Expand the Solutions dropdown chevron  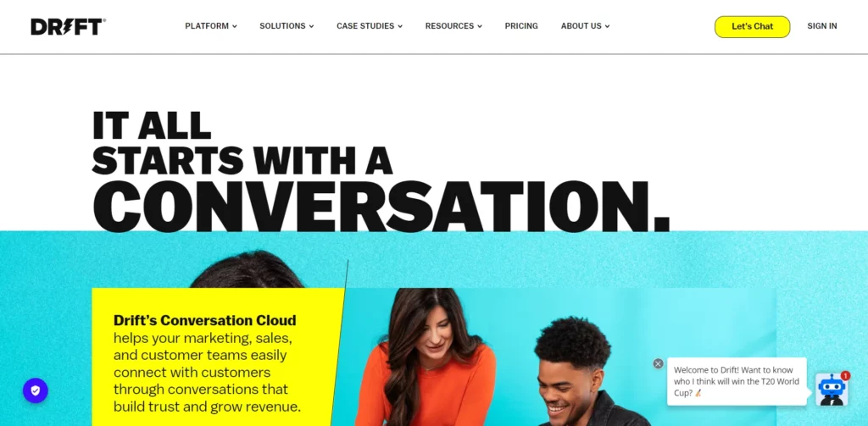click(x=312, y=26)
